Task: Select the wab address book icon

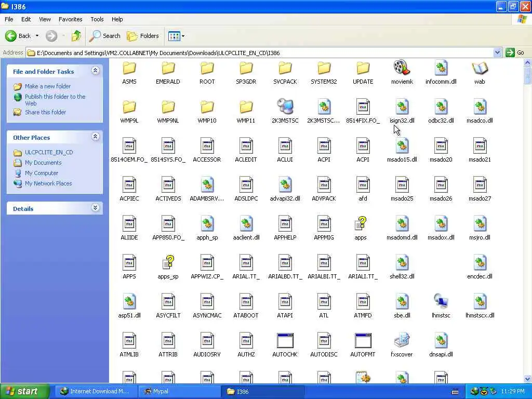Action: coord(480,68)
